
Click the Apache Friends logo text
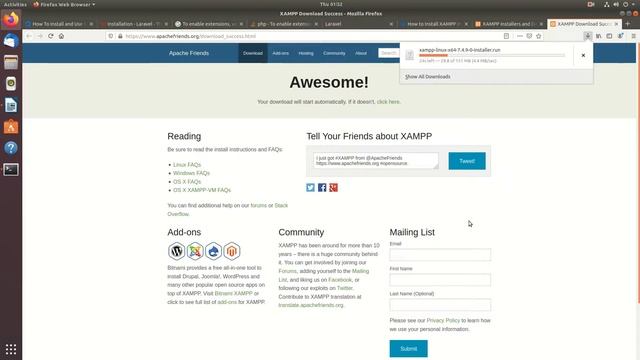[189, 53]
